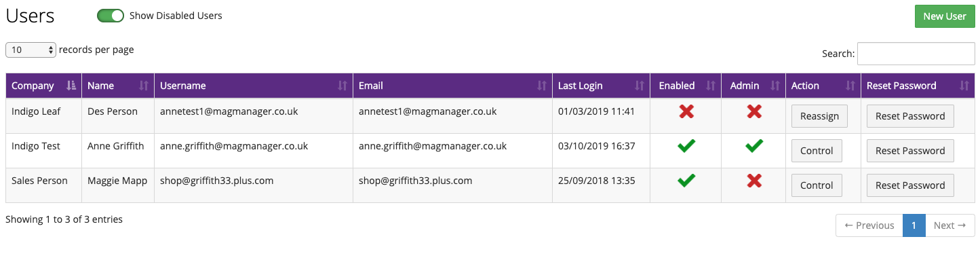Create a New User
This screenshot has width=980, height=256.
(944, 16)
